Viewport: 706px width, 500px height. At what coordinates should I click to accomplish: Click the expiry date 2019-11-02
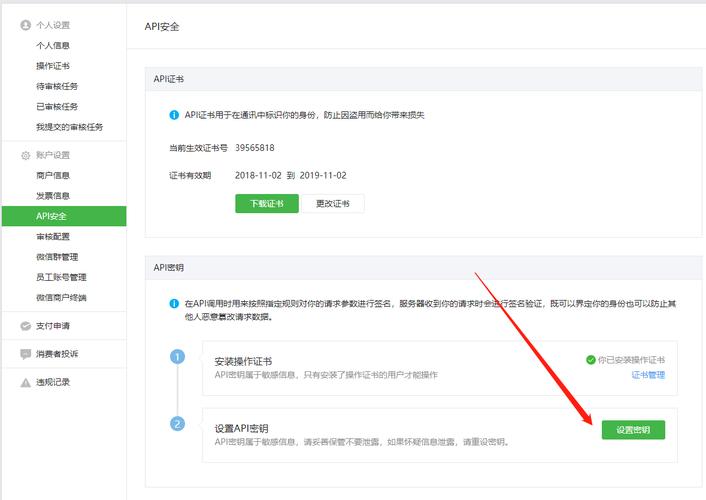(x=323, y=175)
